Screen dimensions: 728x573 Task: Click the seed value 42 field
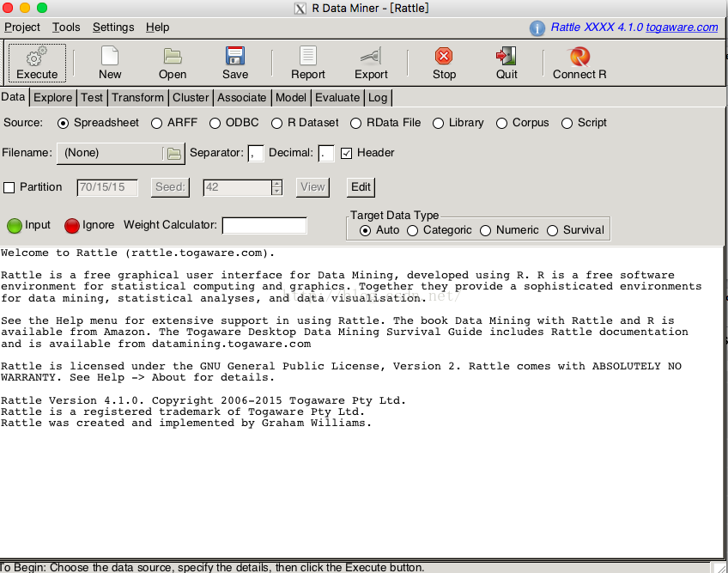click(237, 188)
